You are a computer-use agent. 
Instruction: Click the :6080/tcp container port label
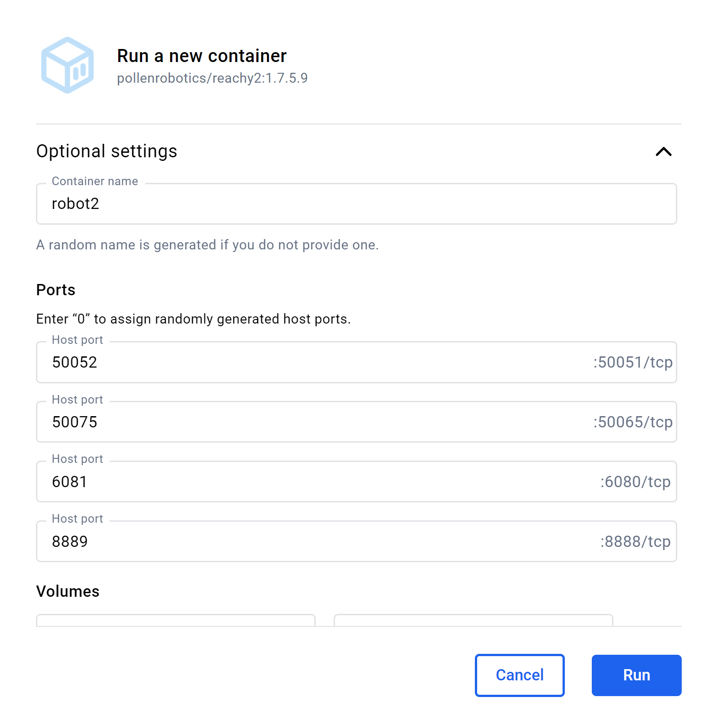coord(635,482)
